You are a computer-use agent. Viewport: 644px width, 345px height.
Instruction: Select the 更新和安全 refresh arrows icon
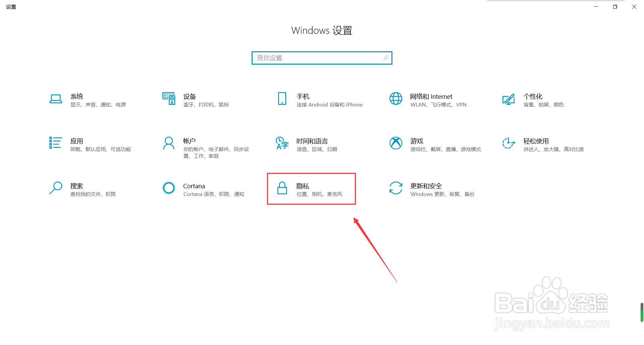[x=396, y=188]
